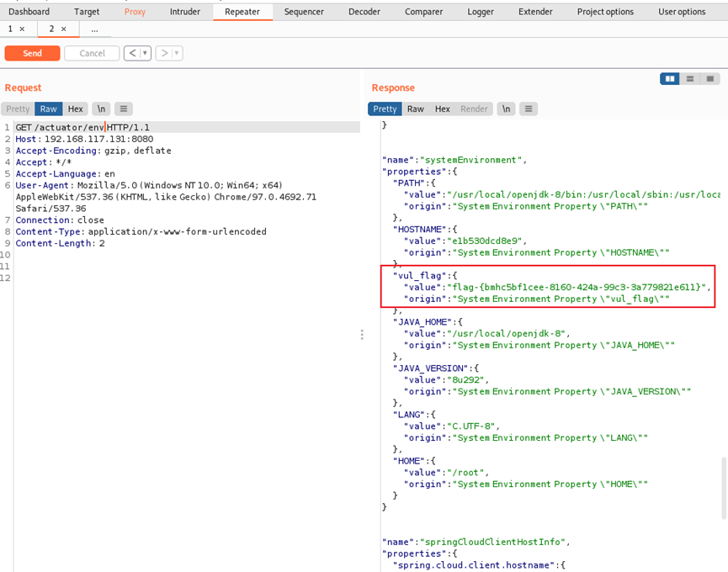Open response editor options menu icon

(x=529, y=109)
